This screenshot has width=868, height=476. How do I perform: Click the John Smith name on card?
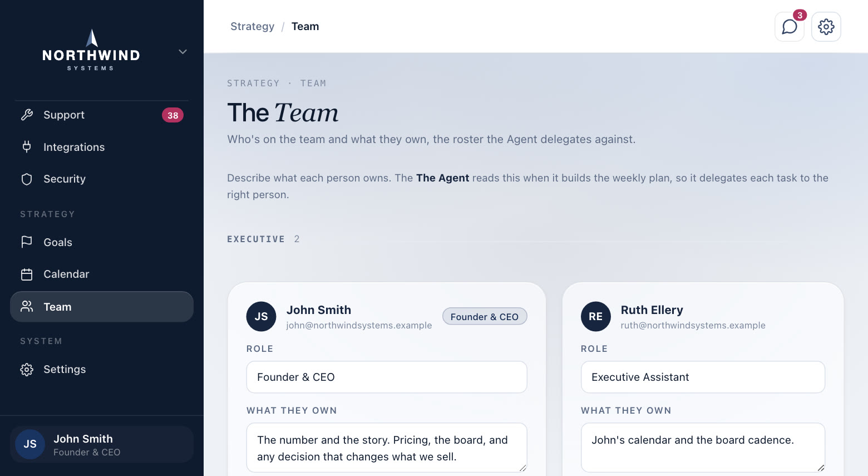(x=319, y=310)
